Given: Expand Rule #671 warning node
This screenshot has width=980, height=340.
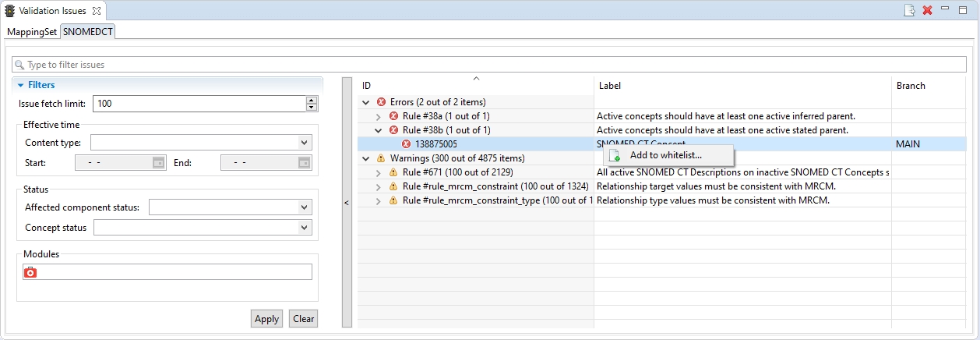Looking at the screenshot, I should [x=379, y=172].
